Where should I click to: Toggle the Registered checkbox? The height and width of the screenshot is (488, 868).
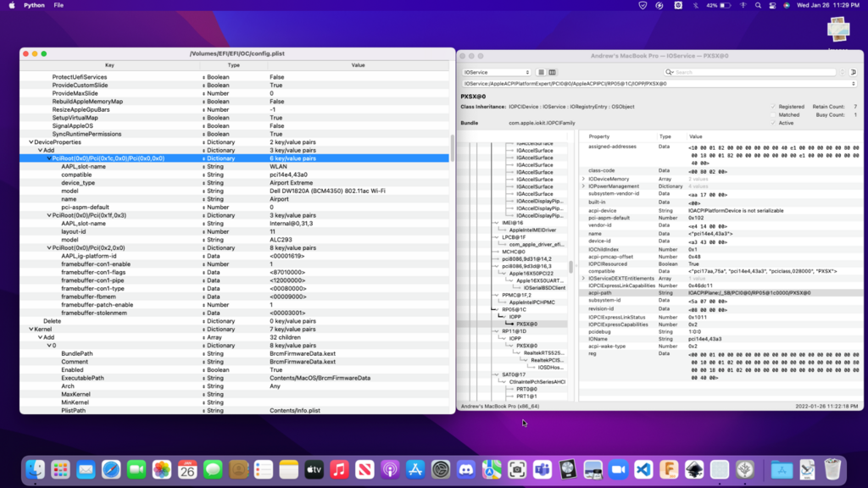(774, 107)
